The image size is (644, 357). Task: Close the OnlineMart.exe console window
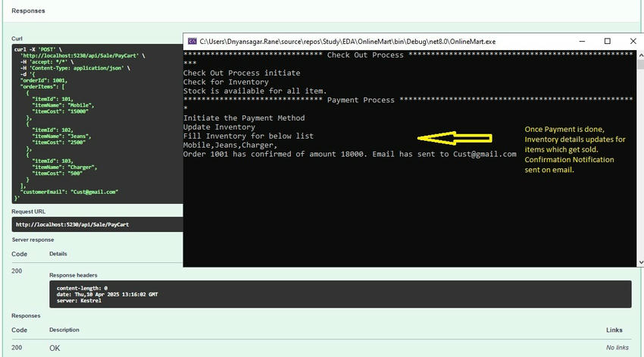(633, 41)
